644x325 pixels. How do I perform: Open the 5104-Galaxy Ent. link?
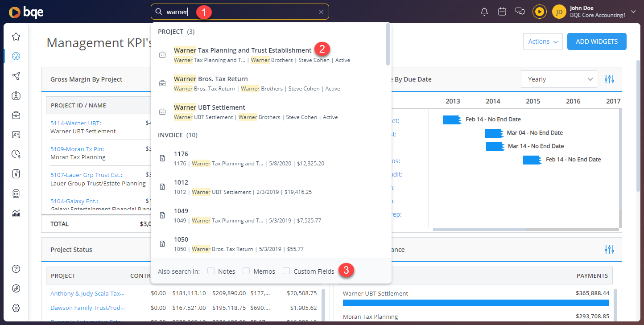click(x=74, y=201)
